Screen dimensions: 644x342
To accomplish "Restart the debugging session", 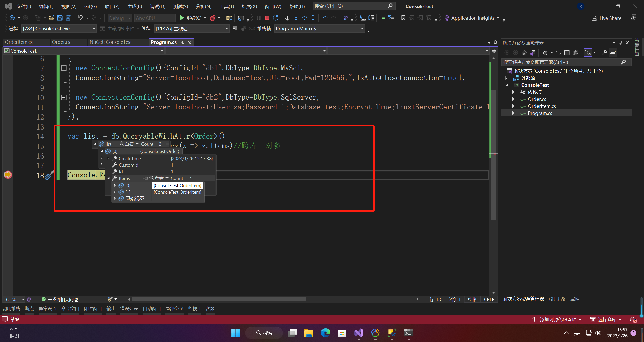I will [276, 18].
